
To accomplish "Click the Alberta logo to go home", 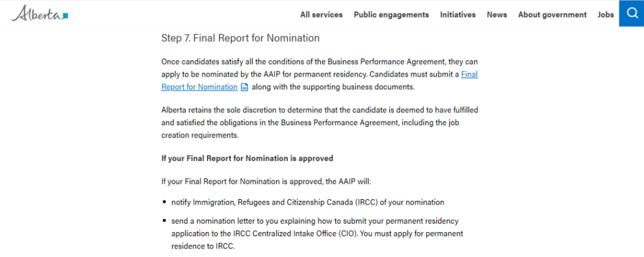I will point(40,14).
